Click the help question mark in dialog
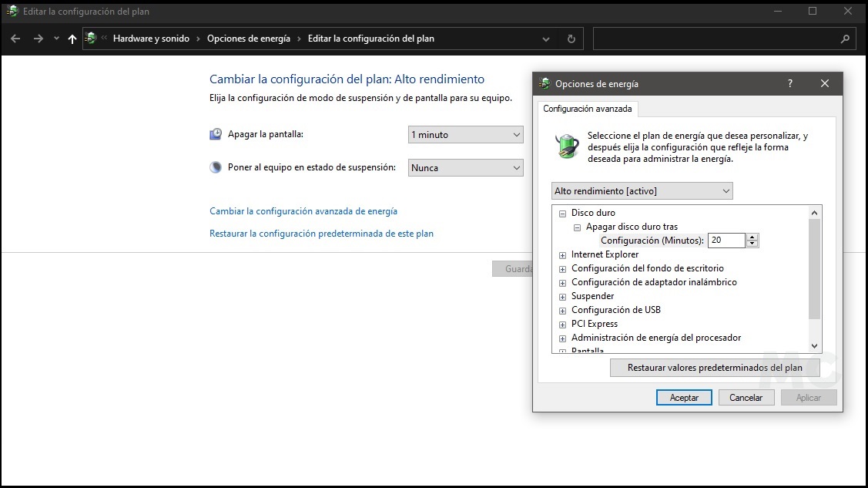The width and height of the screenshot is (868, 488). [x=789, y=83]
